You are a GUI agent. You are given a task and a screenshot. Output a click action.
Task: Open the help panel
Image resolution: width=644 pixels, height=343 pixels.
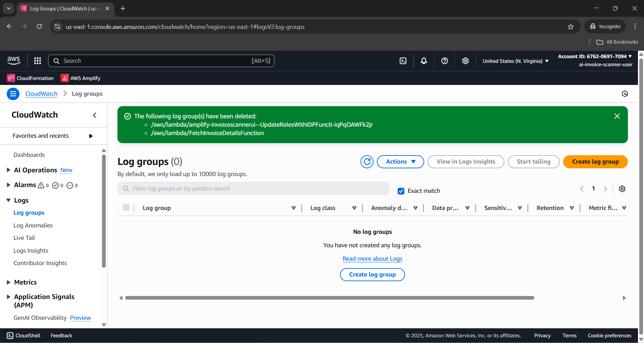coord(444,61)
